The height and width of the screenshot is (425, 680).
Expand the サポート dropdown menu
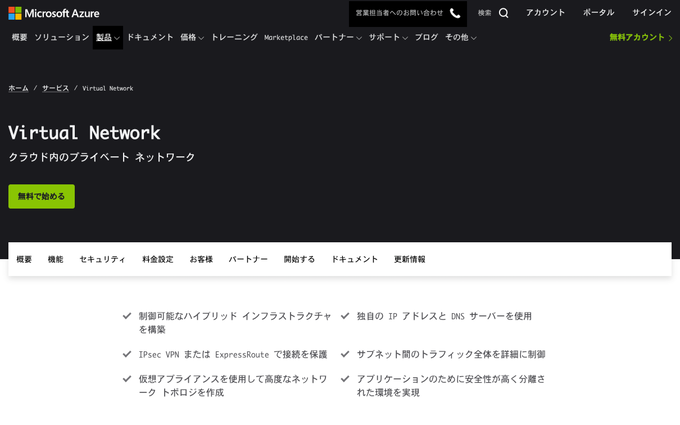(x=388, y=38)
